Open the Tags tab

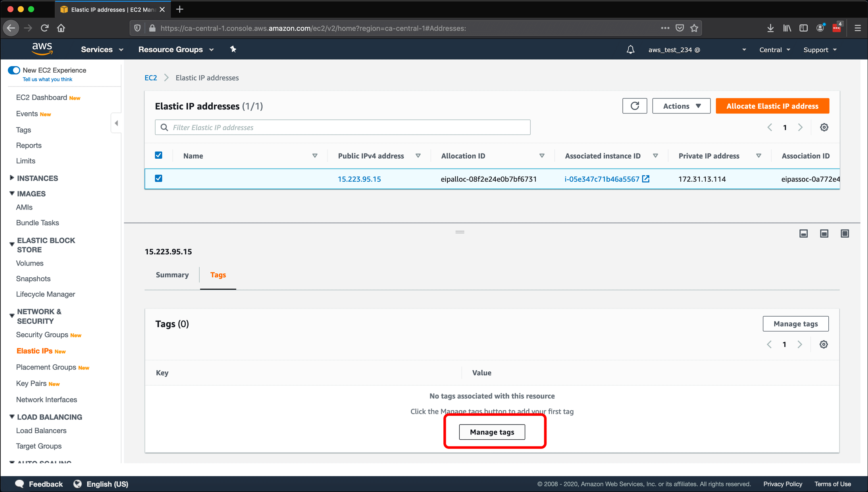(x=217, y=275)
